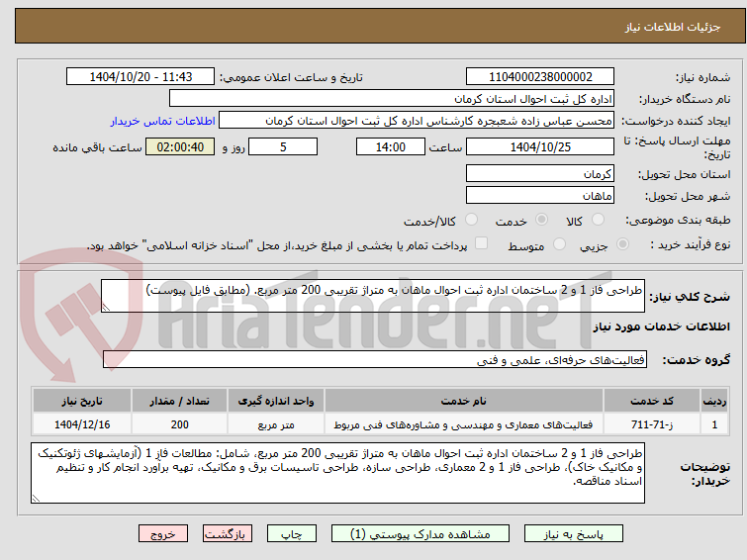
Task: Click the خروج exit button
Action: tap(163, 534)
